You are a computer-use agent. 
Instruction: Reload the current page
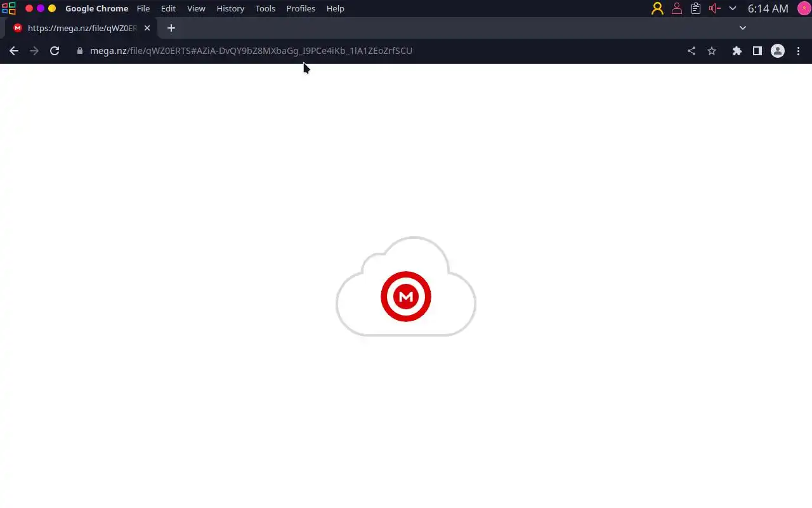55,51
